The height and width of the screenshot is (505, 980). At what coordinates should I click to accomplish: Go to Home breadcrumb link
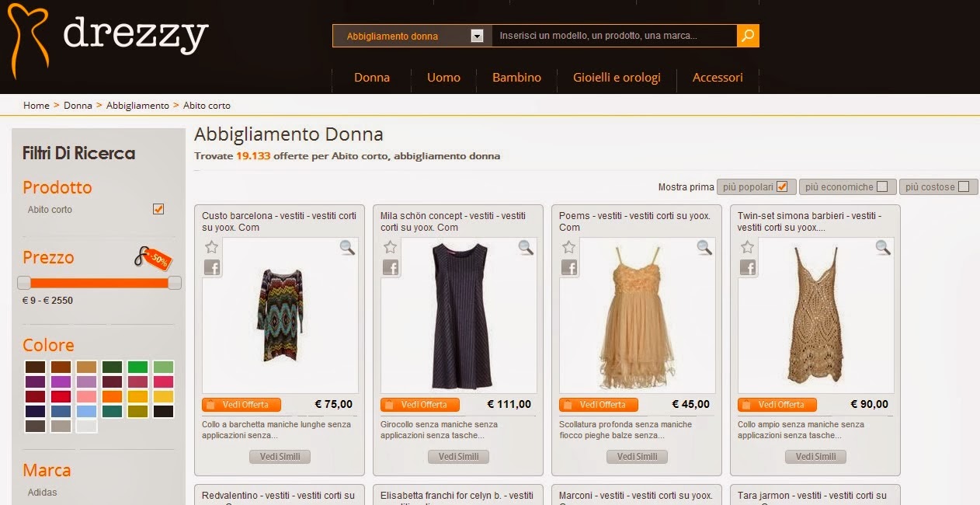coord(36,106)
